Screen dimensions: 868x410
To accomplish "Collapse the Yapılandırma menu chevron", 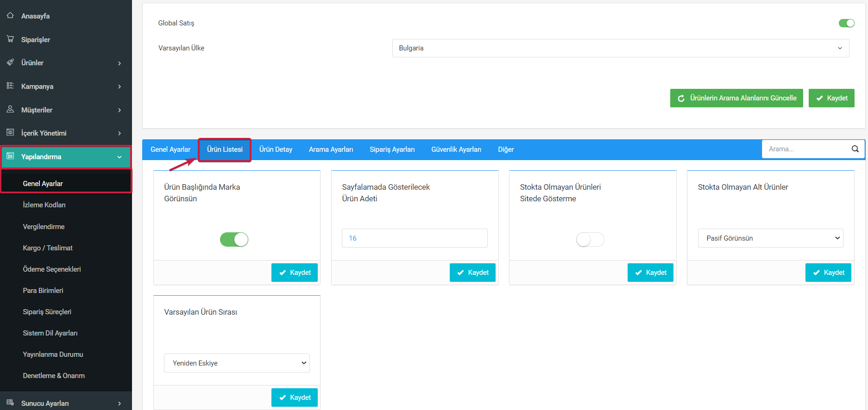I will point(120,157).
